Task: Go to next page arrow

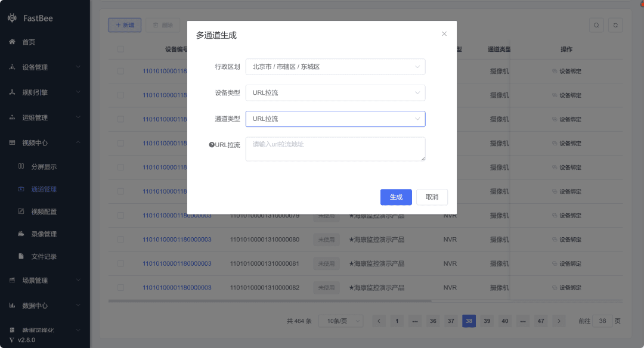Action: point(559,321)
